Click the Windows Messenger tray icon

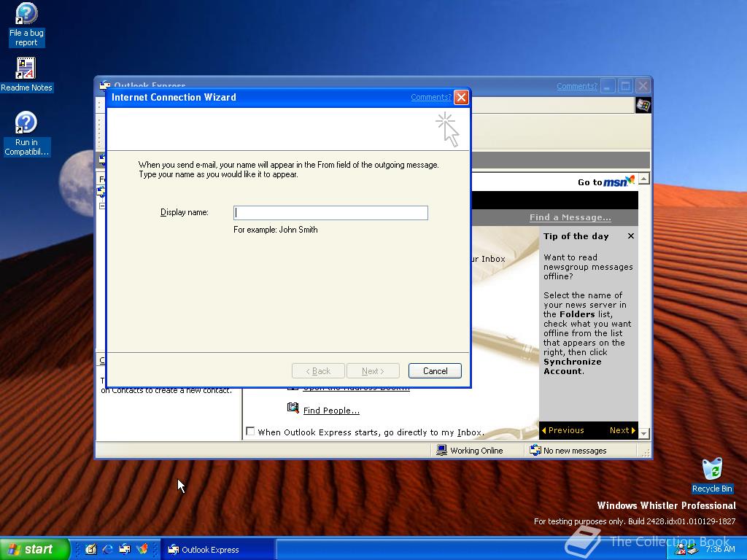pos(681,550)
